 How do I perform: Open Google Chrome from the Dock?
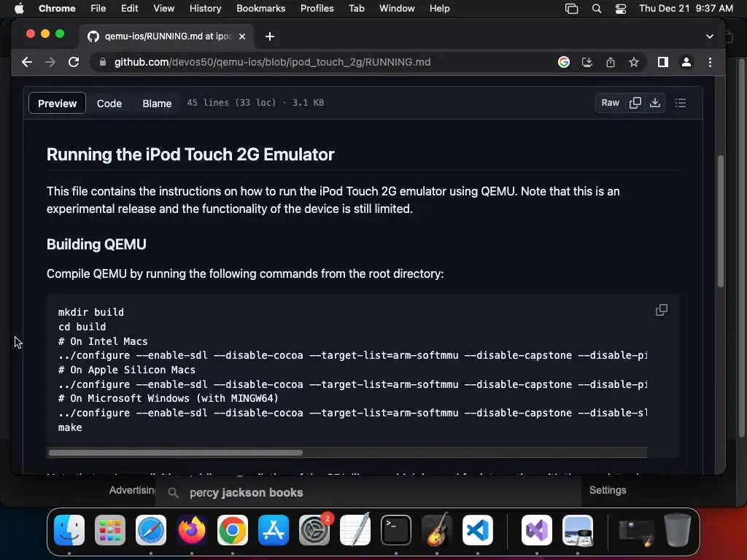[x=233, y=530]
